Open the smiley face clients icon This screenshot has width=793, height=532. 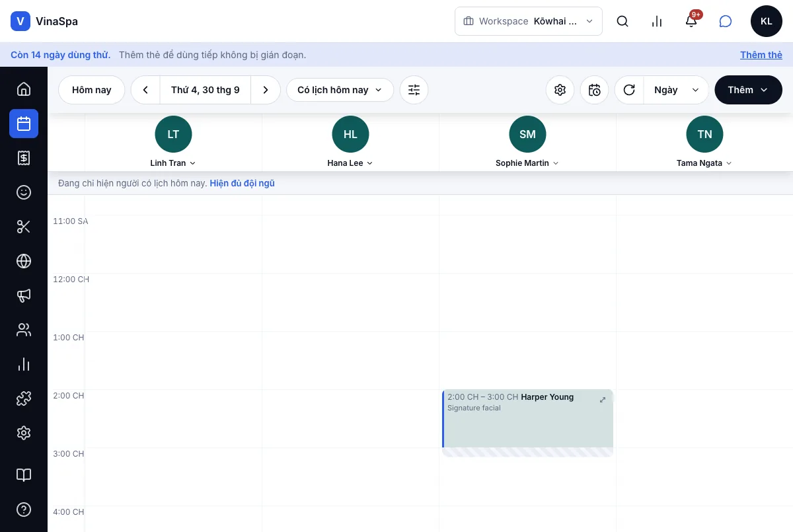(24, 192)
